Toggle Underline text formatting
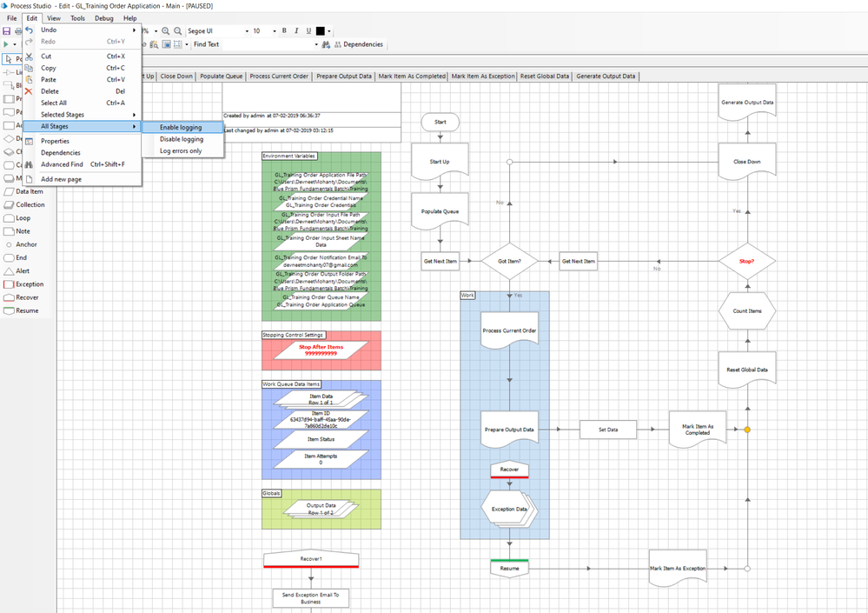This screenshot has height=613, width=868. point(309,31)
